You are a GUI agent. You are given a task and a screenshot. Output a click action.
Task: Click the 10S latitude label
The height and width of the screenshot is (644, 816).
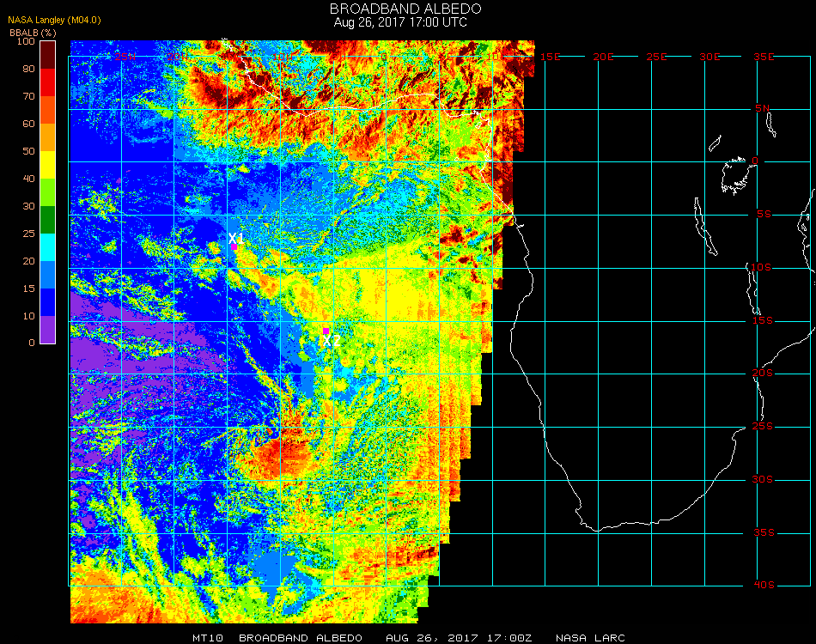pyautogui.click(x=761, y=267)
